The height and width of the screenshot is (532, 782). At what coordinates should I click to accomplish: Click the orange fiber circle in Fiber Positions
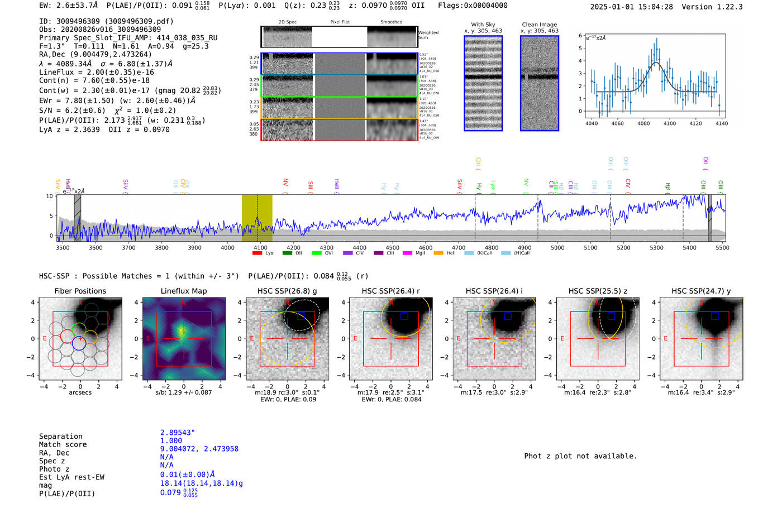[91, 337]
